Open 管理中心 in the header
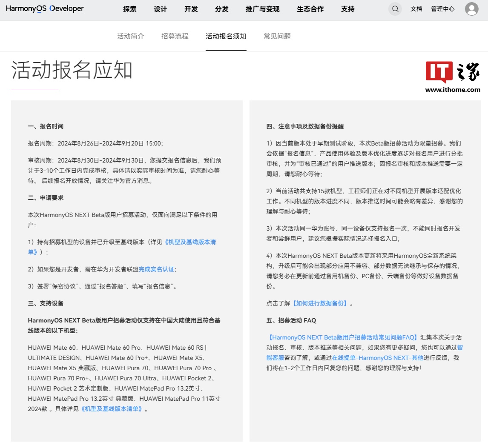The height and width of the screenshot is (448, 488). click(443, 9)
